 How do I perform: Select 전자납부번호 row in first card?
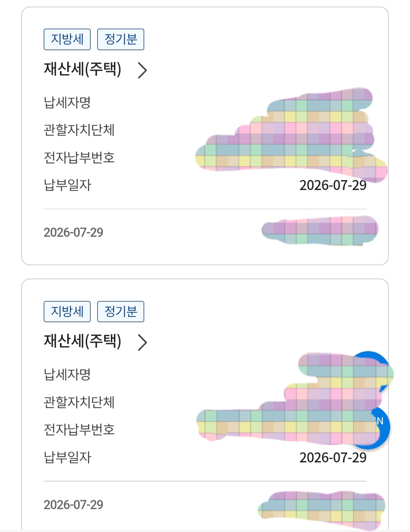click(205, 157)
